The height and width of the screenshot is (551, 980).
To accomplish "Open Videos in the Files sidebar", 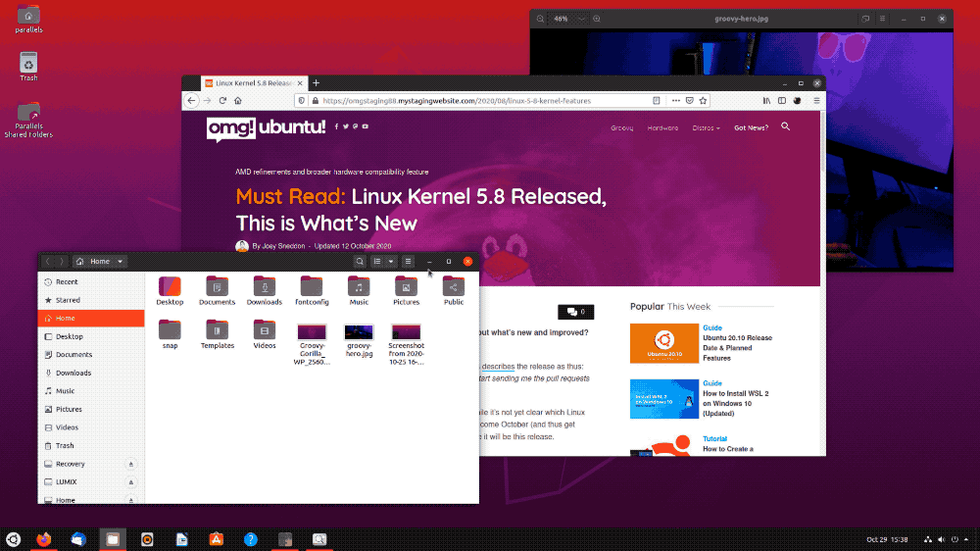I will click(x=91, y=427).
